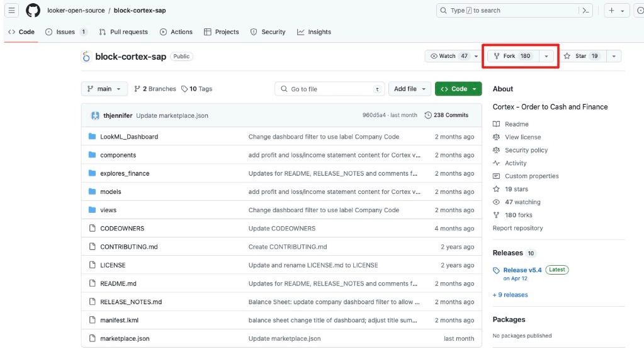Click the eye icon beside 47 watching
Screen dimensions: 644x359
(x=496, y=202)
